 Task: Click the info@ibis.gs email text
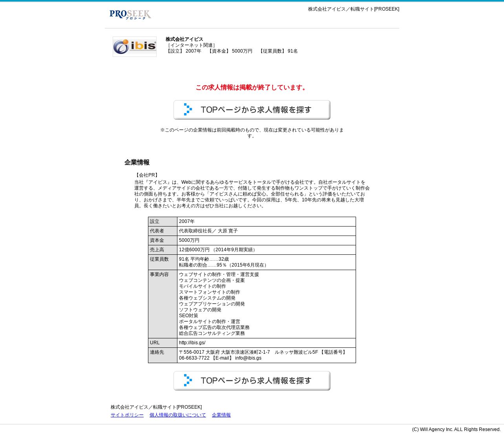(x=248, y=358)
